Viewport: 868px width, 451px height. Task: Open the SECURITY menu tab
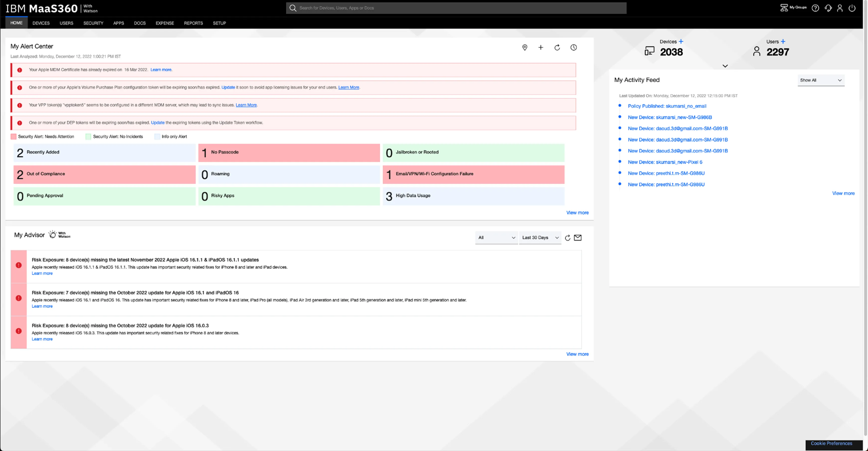[x=93, y=23]
